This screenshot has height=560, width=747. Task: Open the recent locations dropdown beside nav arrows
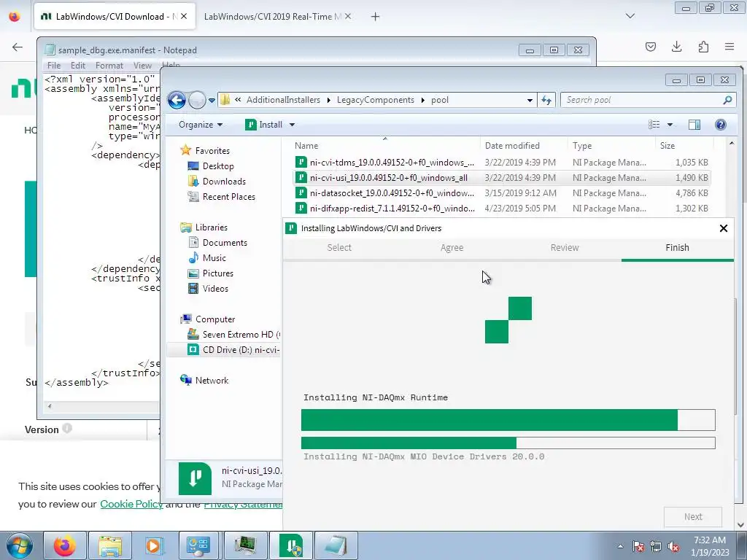pyautogui.click(x=212, y=101)
